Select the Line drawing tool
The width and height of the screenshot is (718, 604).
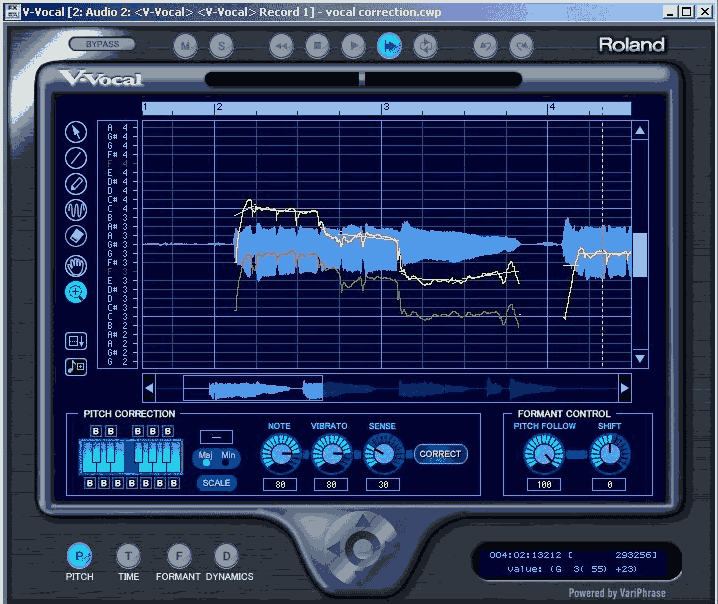point(76,158)
